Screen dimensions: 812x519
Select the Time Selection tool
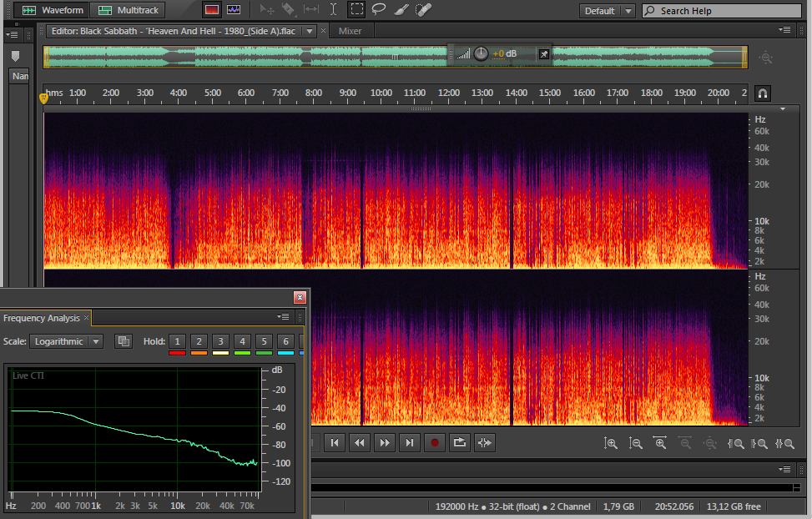pos(334,10)
